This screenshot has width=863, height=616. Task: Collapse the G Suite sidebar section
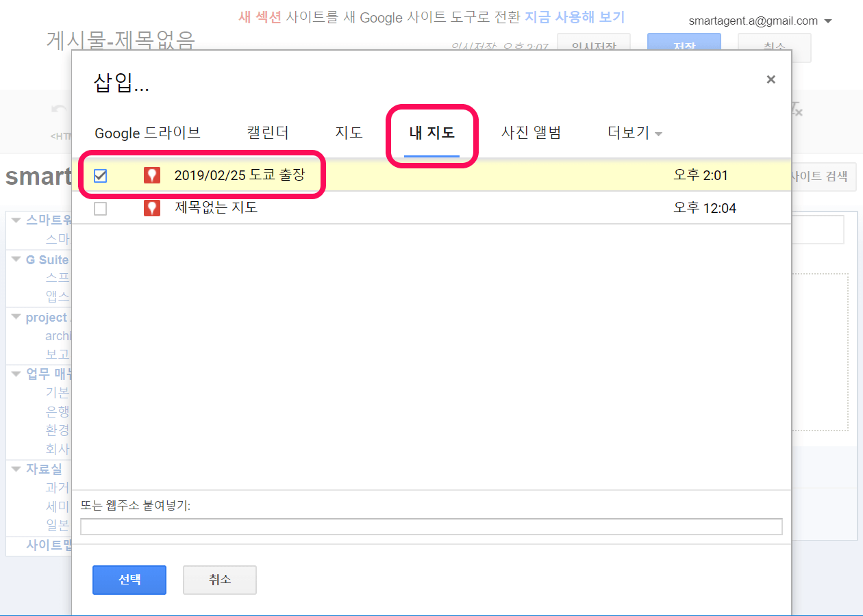[x=16, y=260]
